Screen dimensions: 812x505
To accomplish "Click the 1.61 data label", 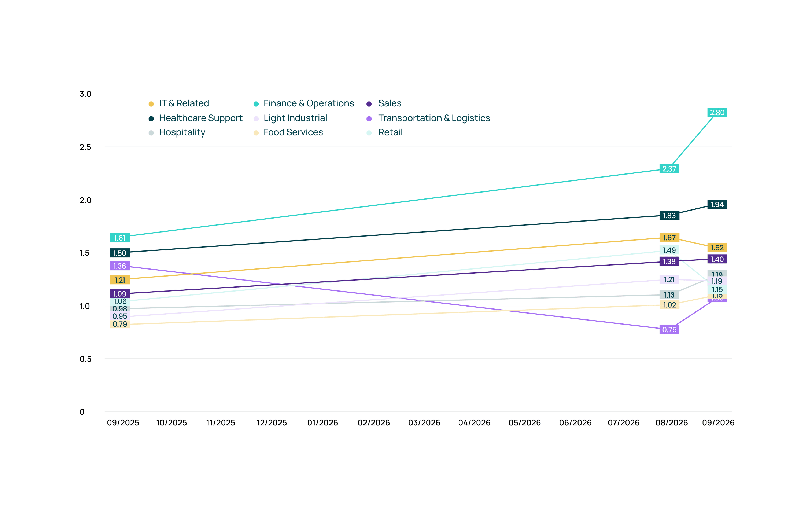I will point(120,238).
